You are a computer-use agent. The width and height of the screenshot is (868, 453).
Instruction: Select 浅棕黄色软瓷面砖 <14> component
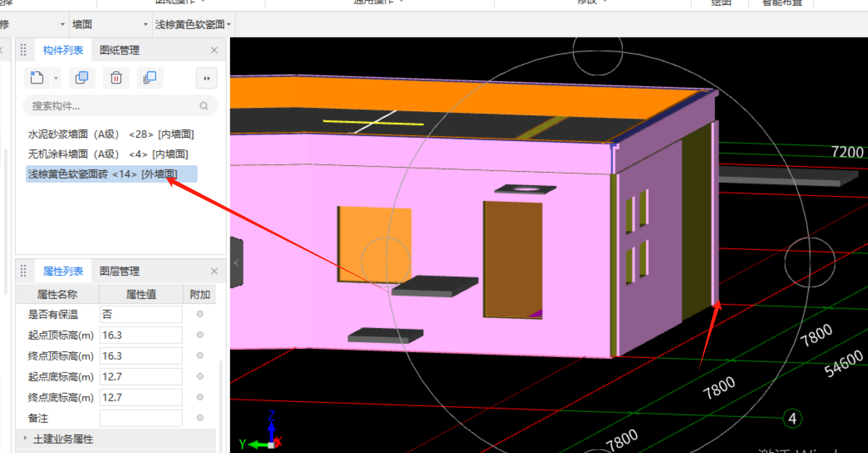(x=111, y=174)
